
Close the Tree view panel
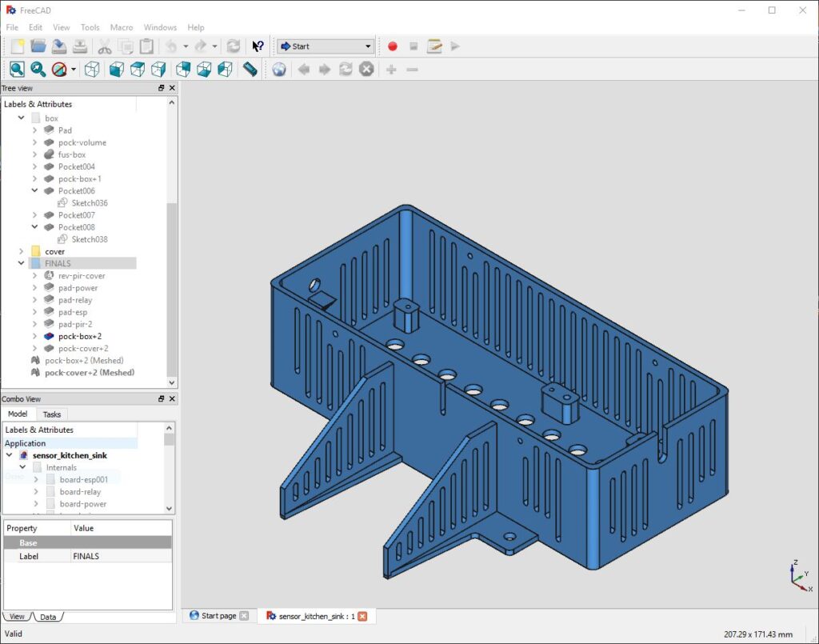[x=172, y=88]
